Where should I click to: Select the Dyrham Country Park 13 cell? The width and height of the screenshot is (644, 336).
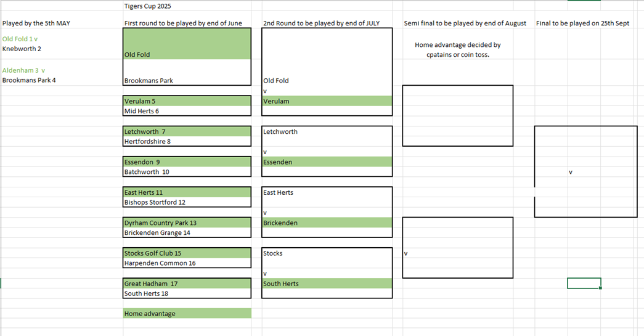[187, 223]
